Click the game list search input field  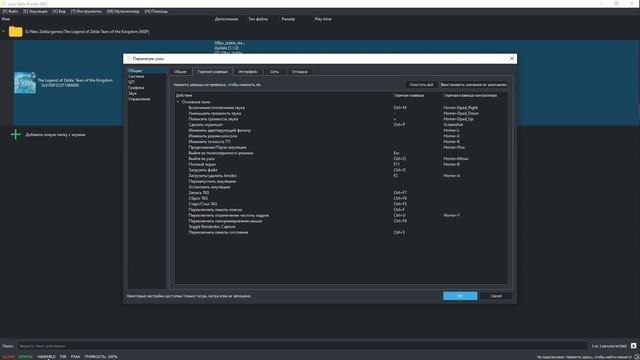point(302,346)
